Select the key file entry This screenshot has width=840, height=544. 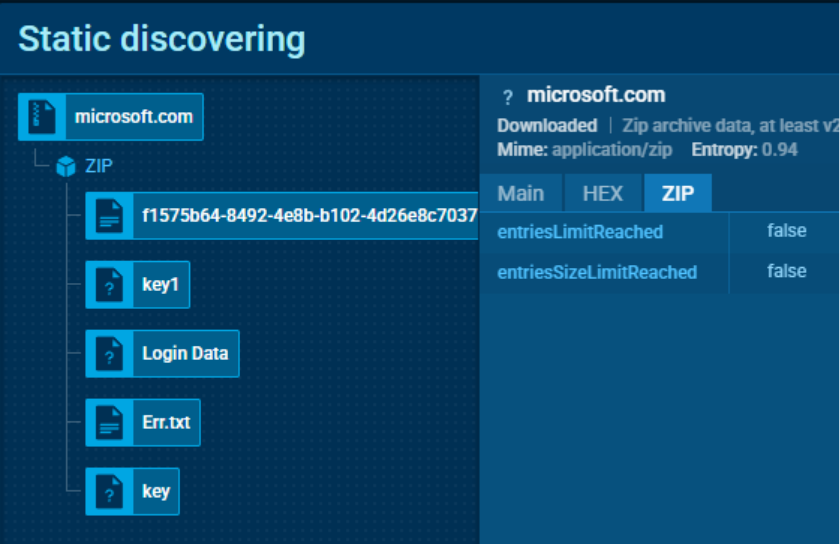pyautogui.click(x=132, y=491)
